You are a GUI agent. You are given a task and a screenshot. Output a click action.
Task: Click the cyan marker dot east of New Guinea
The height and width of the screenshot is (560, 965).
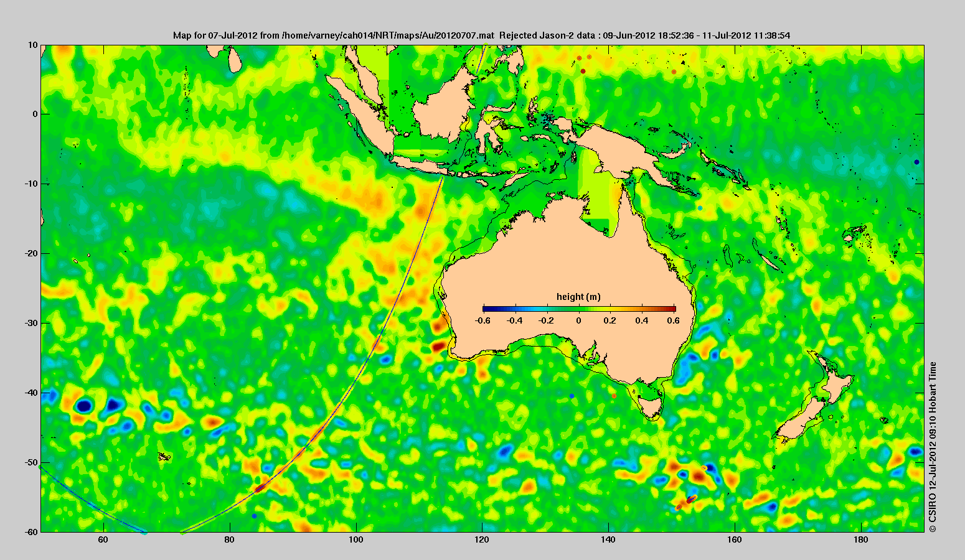(700, 208)
